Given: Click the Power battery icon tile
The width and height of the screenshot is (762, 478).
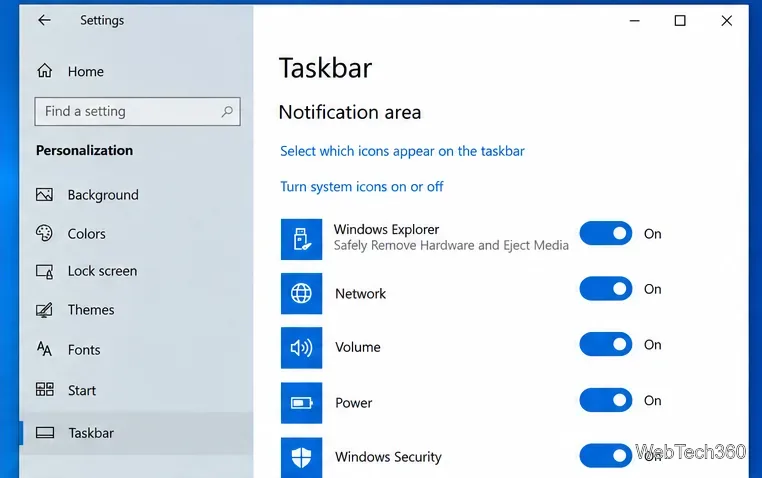Looking at the screenshot, I should (301, 403).
